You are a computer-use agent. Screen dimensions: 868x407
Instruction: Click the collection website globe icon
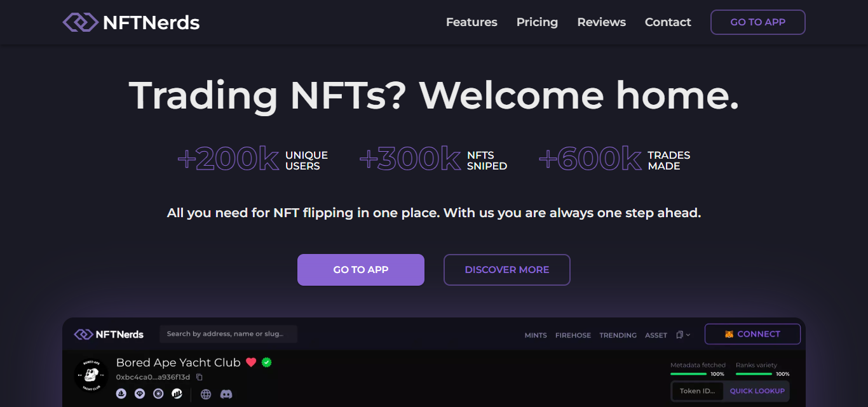[x=205, y=394]
